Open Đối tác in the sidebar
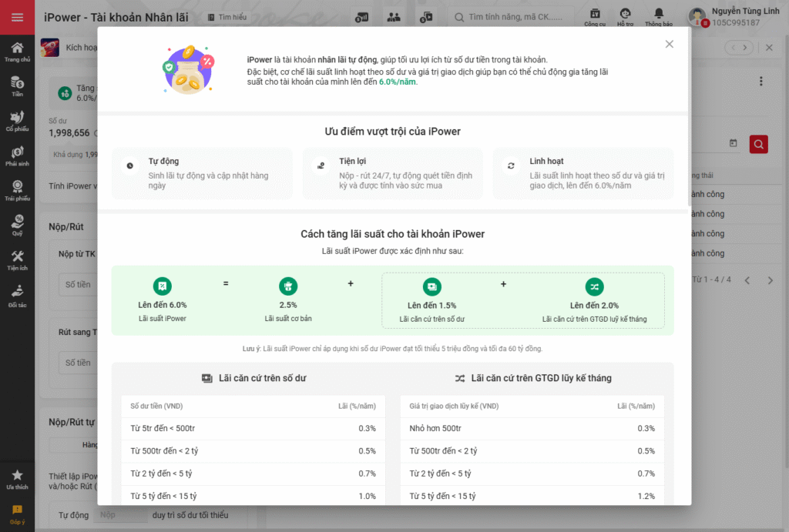The height and width of the screenshot is (532, 789). click(17, 295)
